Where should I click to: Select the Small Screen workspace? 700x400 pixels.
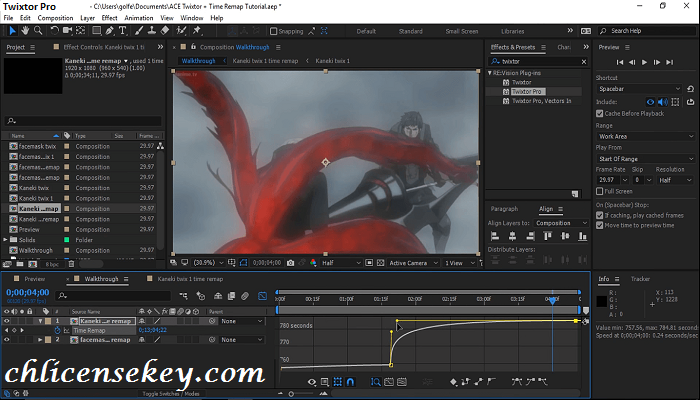462,31
